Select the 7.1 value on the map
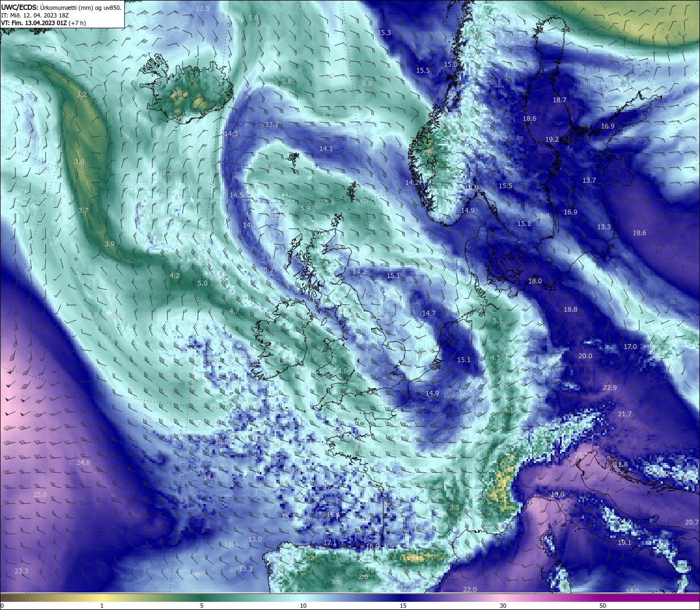 point(300,7)
